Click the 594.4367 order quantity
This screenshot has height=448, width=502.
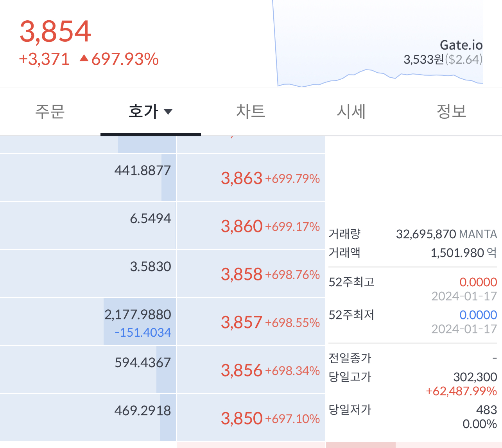pyautogui.click(x=143, y=363)
